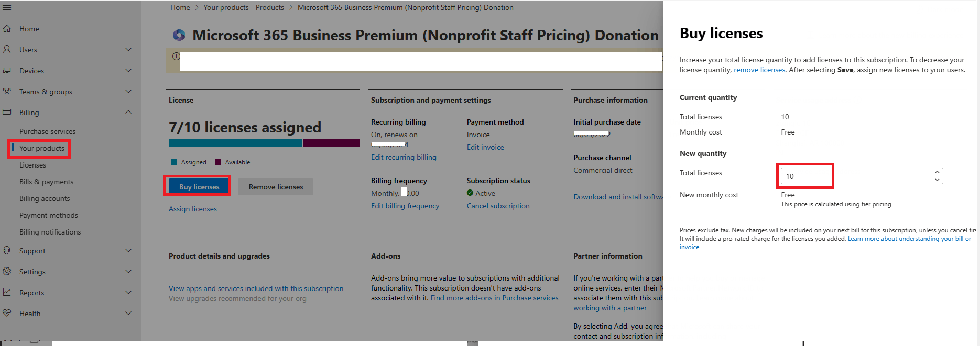Go to Bills & payments
This screenshot has width=980, height=346.
(46, 182)
